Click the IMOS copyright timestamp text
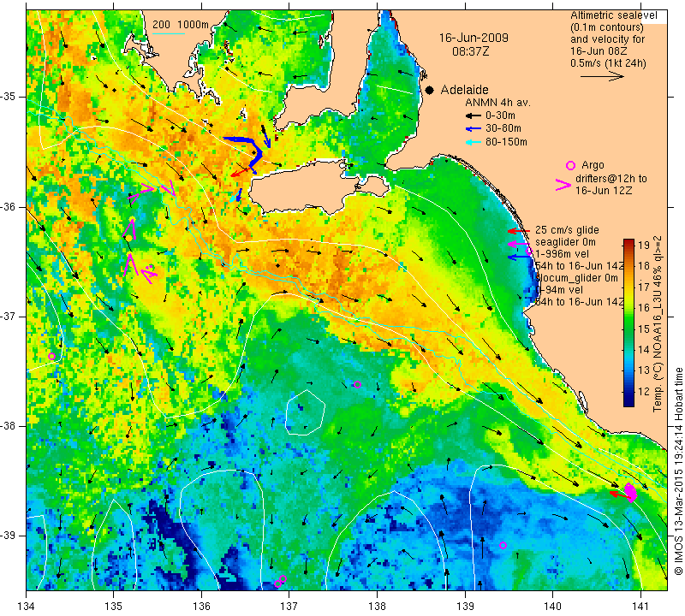The image size is (685, 616). coord(678,471)
